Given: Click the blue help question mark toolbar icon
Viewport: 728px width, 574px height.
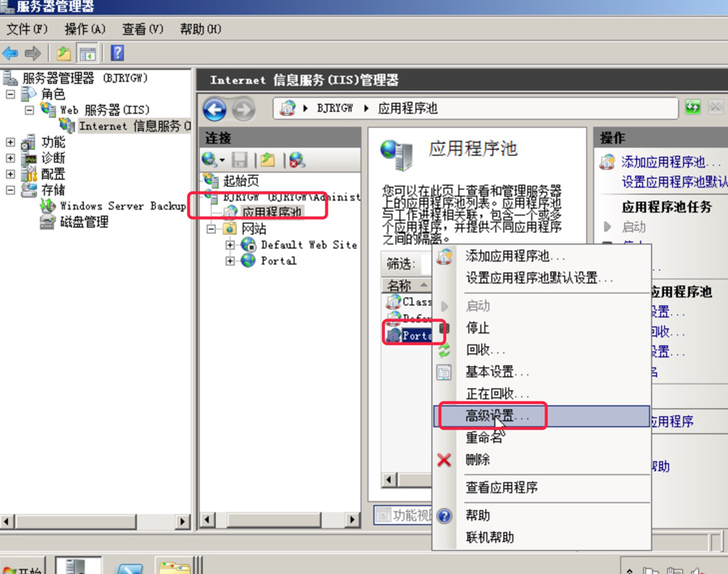Looking at the screenshot, I should point(117,53).
